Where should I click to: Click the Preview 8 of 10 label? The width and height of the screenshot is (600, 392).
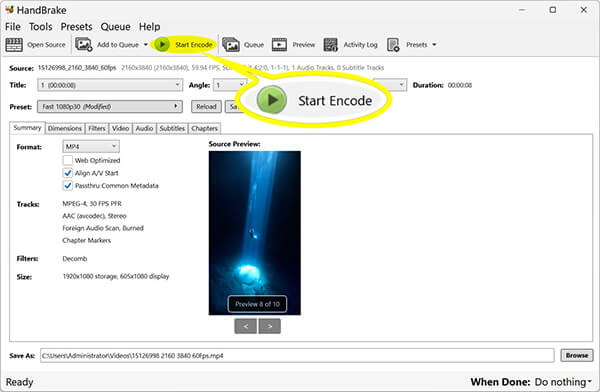[257, 304]
